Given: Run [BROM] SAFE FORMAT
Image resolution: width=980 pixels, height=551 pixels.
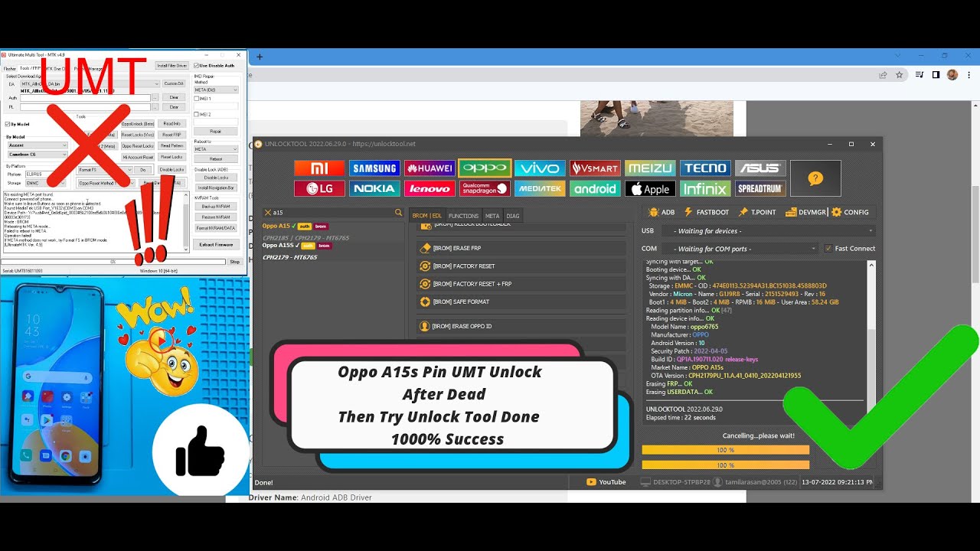Looking at the screenshot, I should (x=521, y=302).
